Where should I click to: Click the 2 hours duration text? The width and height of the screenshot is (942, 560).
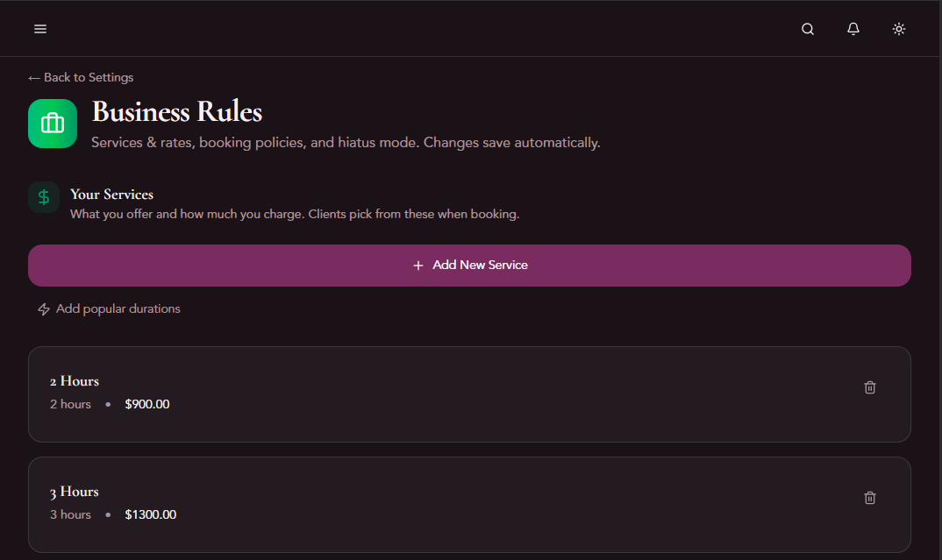coord(70,404)
